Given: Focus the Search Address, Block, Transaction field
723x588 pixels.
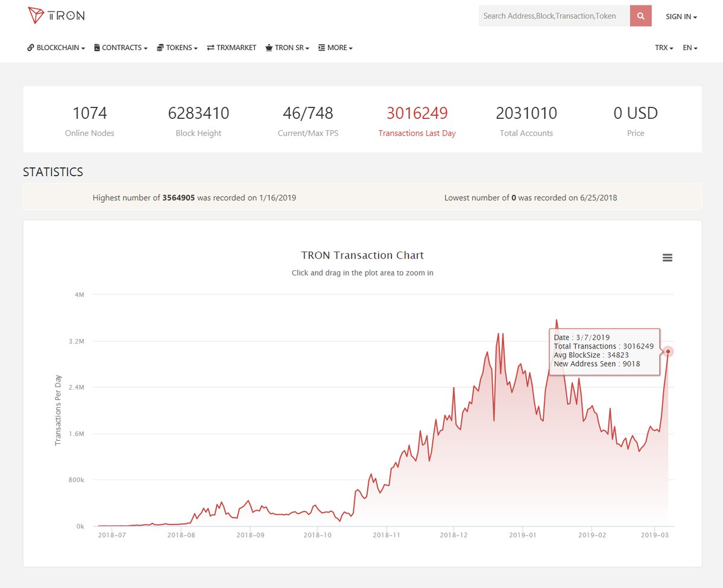Looking at the screenshot, I should click(x=554, y=16).
